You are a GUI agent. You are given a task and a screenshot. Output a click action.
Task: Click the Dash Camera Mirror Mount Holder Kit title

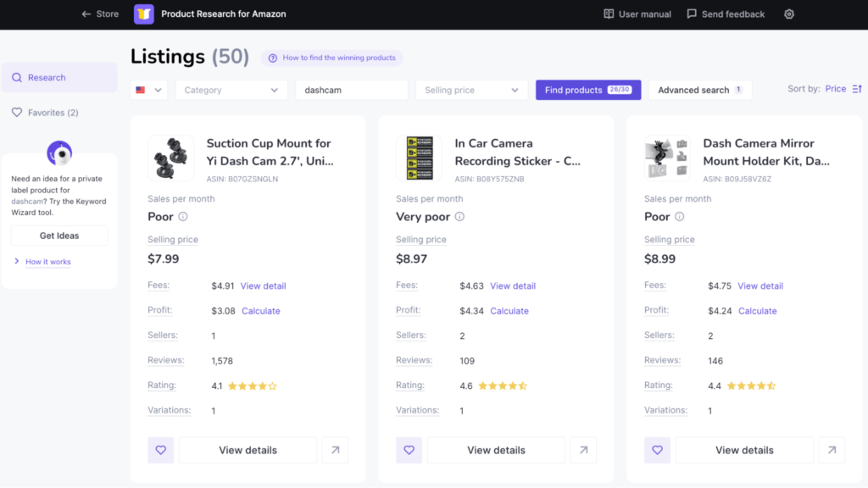tap(766, 152)
